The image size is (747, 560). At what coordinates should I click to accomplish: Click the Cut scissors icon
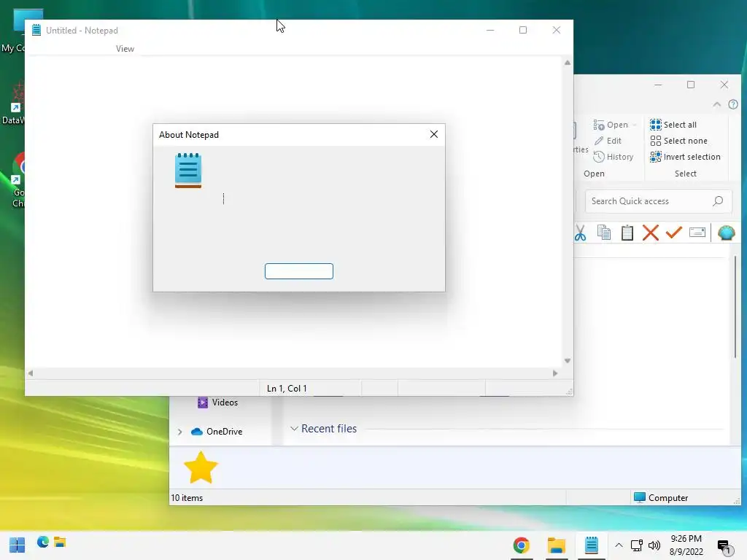[x=580, y=233]
